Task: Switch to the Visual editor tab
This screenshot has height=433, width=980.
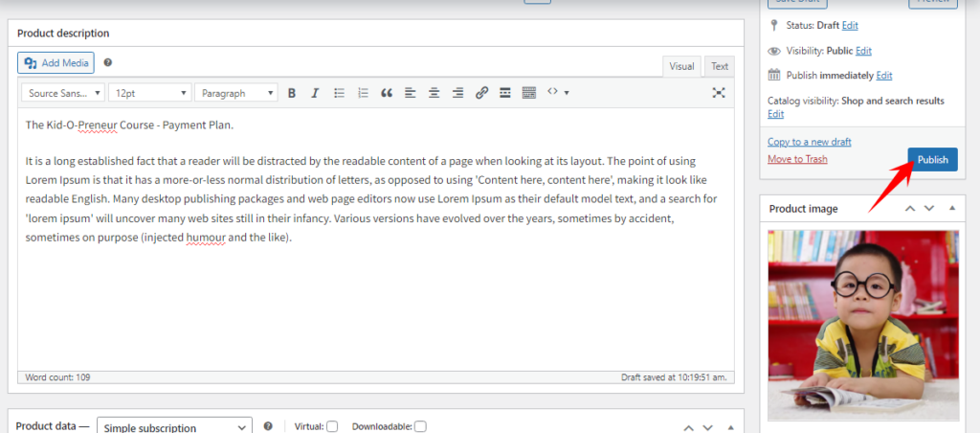Action: click(681, 66)
